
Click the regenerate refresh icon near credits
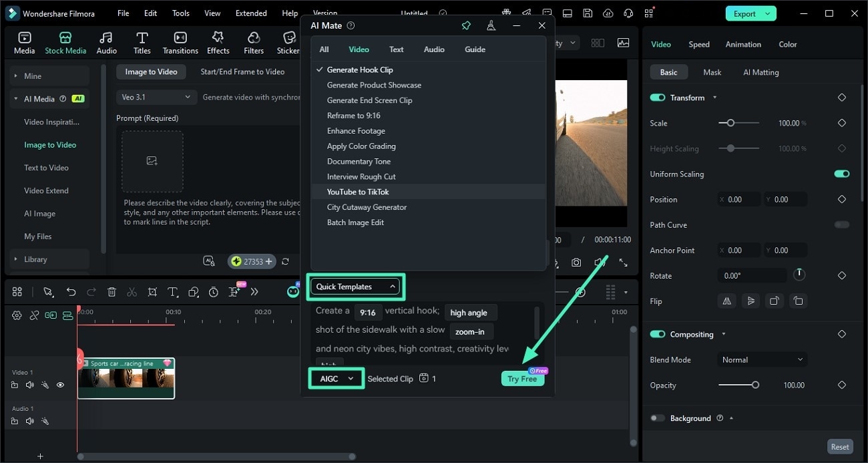coord(285,261)
